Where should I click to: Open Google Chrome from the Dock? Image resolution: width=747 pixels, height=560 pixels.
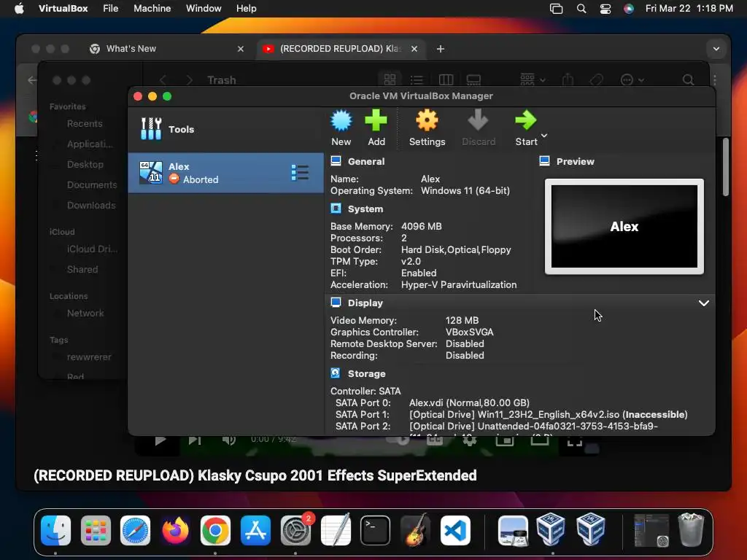tap(215, 530)
